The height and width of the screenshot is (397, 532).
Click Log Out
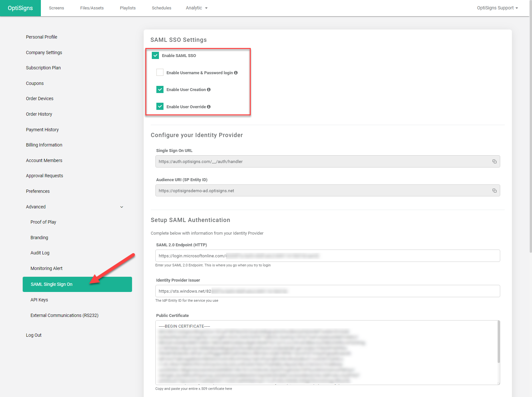pyautogui.click(x=34, y=335)
